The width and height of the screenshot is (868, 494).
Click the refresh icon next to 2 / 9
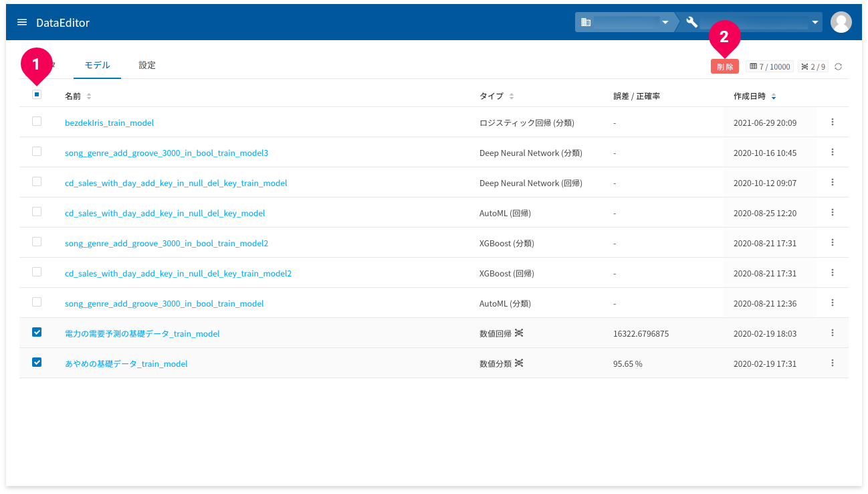pos(838,66)
